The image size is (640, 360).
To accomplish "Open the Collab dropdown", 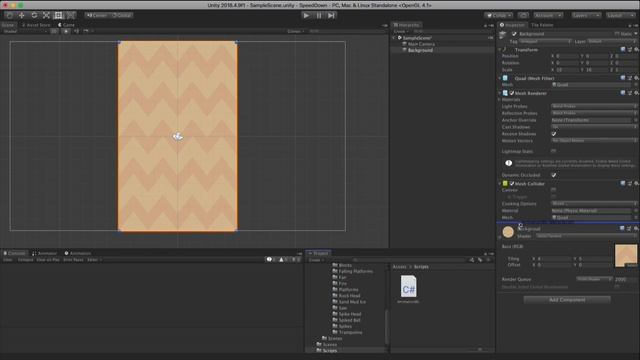I will click(x=498, y=15).
